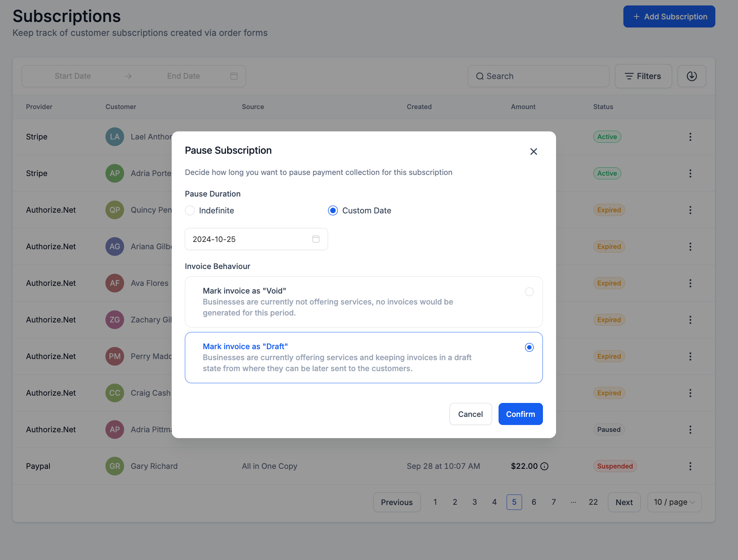Go to page 4
The width and height of the screenshot is (738, 560).
(494, 502)
